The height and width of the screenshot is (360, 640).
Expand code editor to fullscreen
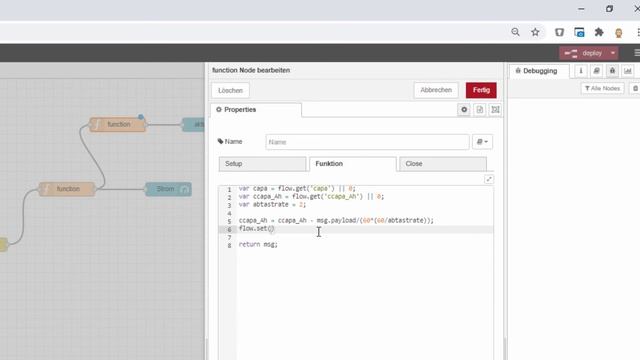tap(489, 179)
